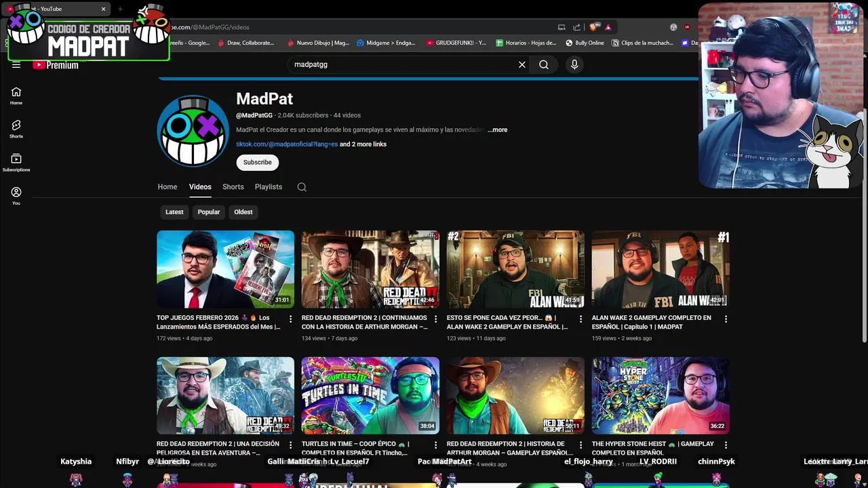Image resolution: width=868 pixels, height=488 pixels.
Task: Click title ALAN WAKE 2 GAMEPLAY COMPLETO
Action: coord(652,322)
